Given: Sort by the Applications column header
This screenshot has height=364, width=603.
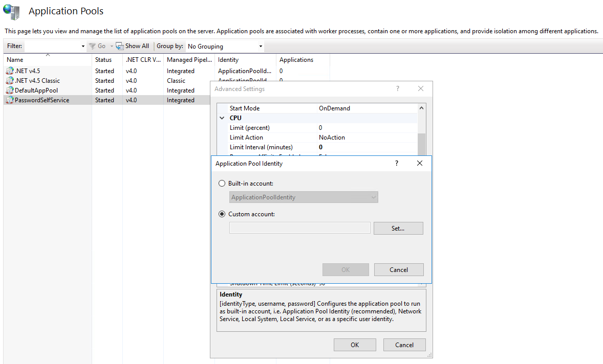Looking at the screenshot, I should click(296, 60).
